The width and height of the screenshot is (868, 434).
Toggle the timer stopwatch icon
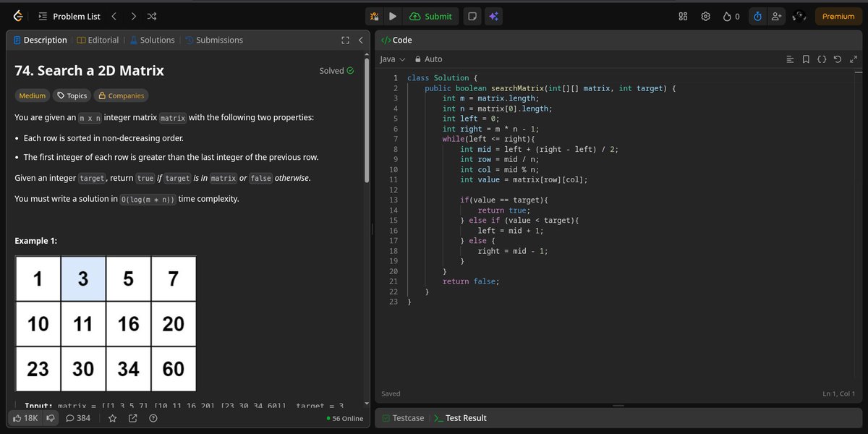757,16
